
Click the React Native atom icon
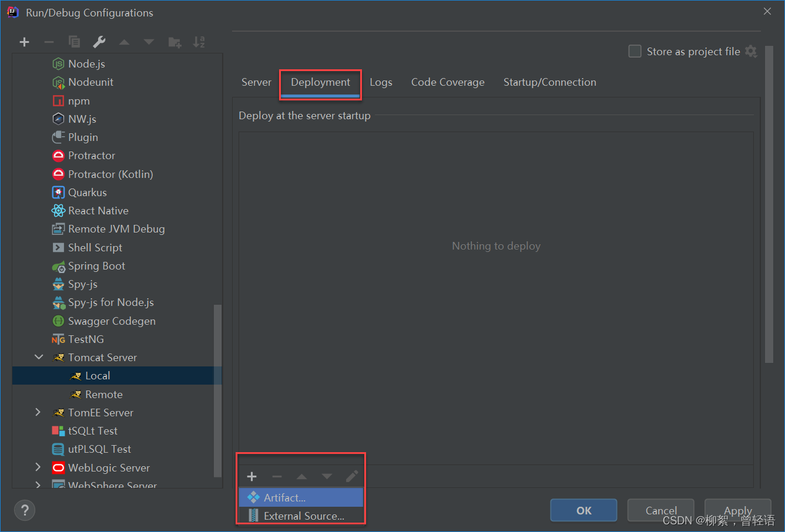58,211
